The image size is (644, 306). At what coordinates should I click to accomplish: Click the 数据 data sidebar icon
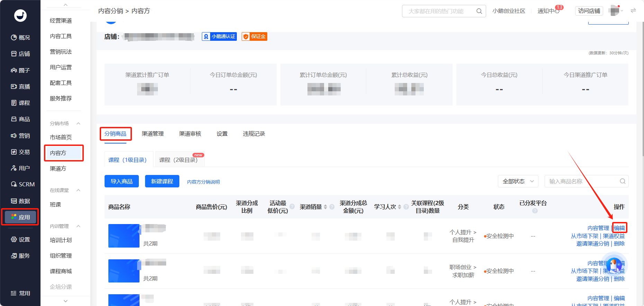(14, 201)
